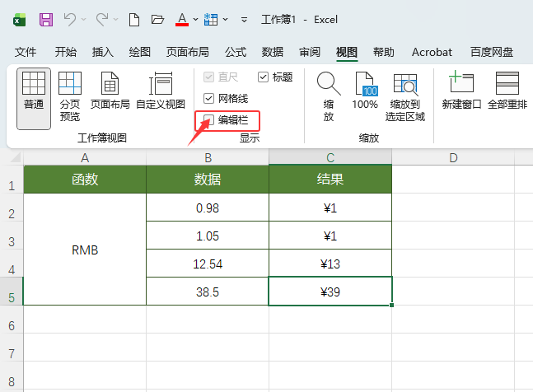Select the merged RMB cell

point(85,250)
